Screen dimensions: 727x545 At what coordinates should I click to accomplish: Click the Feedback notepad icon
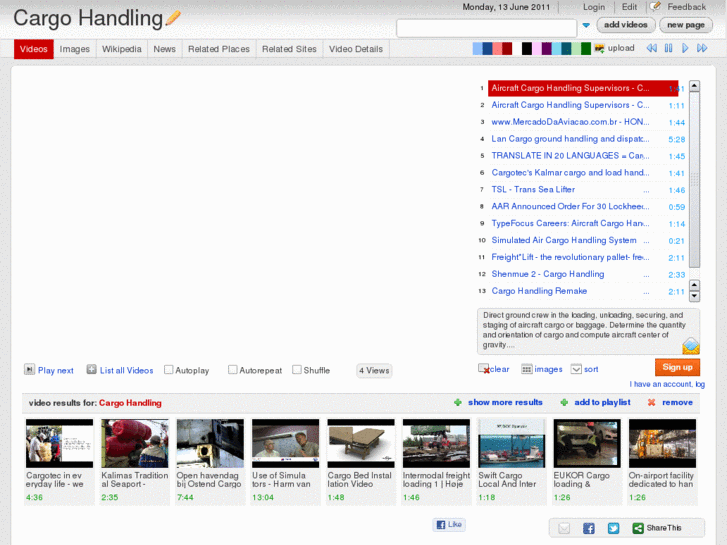656,6
